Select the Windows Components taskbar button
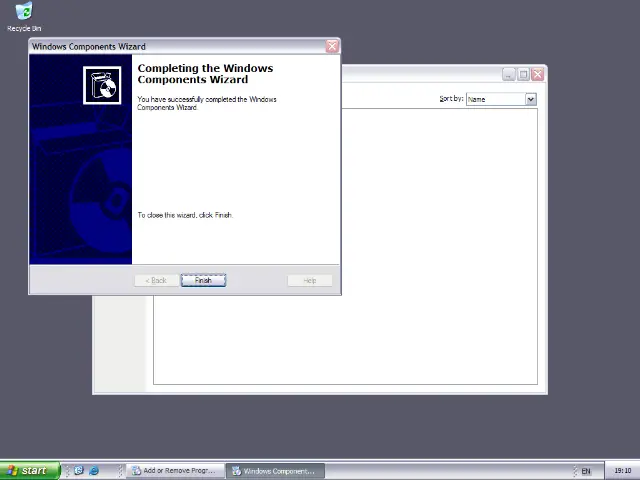Screen dimensions: 640x480 pos(276,471)
